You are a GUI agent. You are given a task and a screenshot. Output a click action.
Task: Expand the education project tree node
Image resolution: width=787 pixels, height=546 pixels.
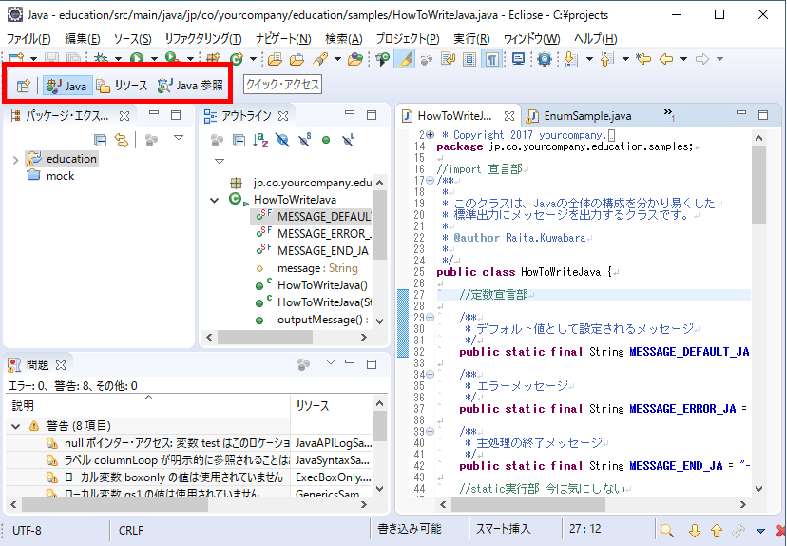point(15,159)
